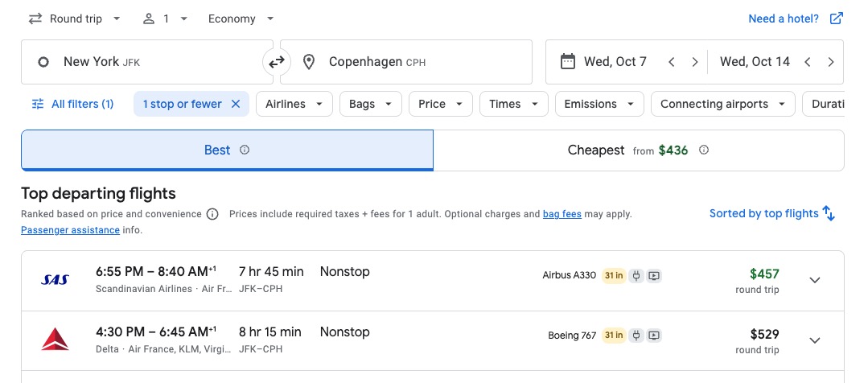Open the Need a hotel? link
868x383 pixels.
(x=784, y=19)
